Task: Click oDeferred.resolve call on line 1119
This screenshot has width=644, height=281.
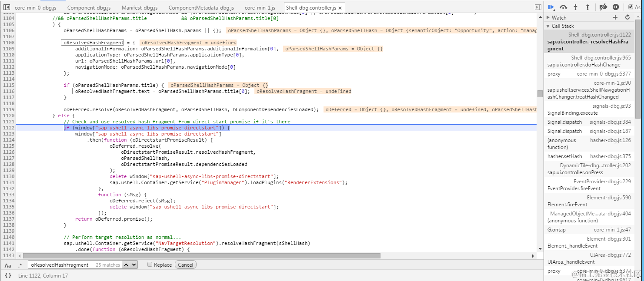Action: [x=191, y=109]
